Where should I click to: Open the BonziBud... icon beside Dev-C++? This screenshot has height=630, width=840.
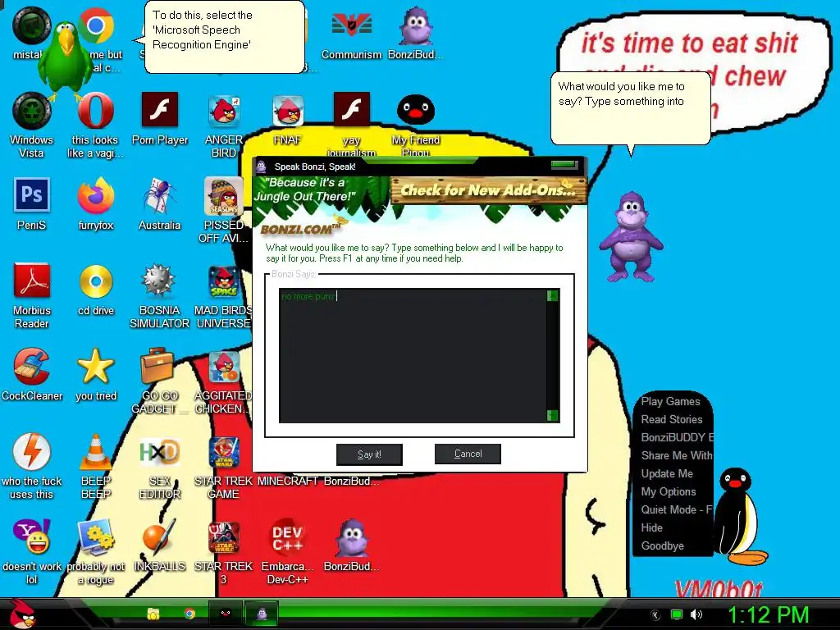(x=351, y=538)
